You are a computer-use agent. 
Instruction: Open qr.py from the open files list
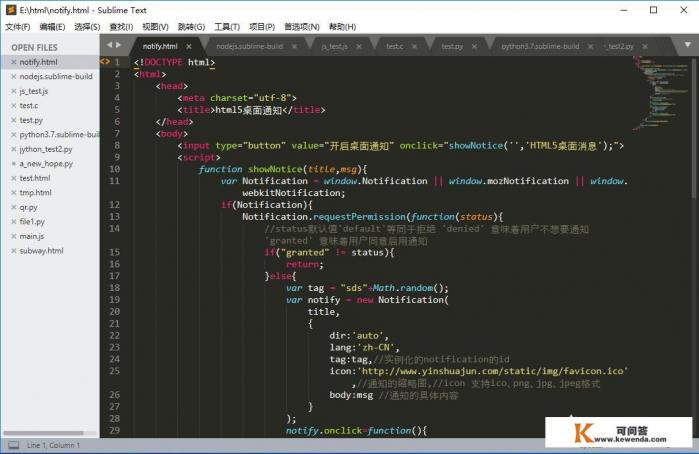click(x=29, y=207)
